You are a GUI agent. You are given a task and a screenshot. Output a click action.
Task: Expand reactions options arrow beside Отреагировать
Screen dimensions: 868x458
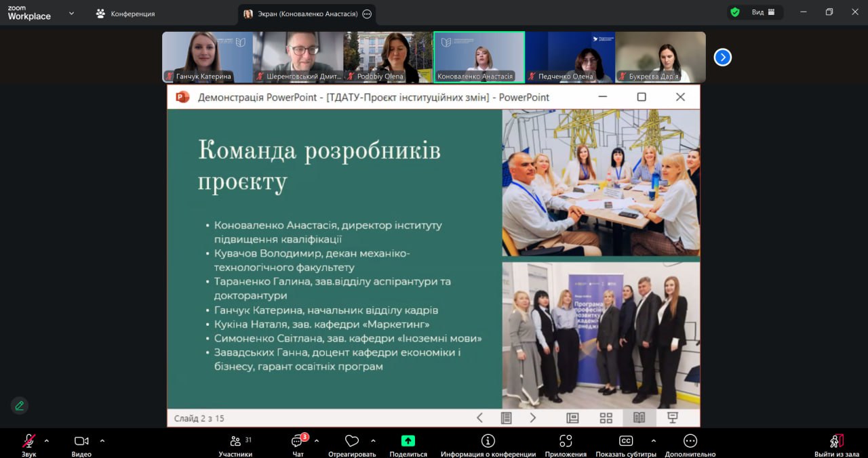[x=372, y=441]
